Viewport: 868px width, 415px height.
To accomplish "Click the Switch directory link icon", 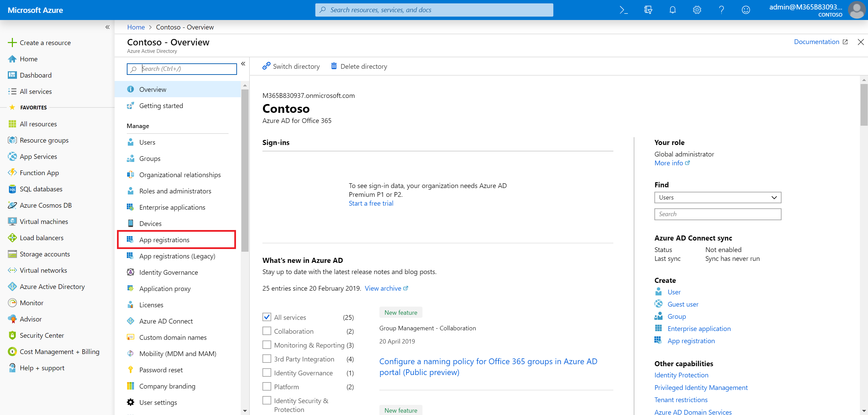I will click(x=267, y=66).
